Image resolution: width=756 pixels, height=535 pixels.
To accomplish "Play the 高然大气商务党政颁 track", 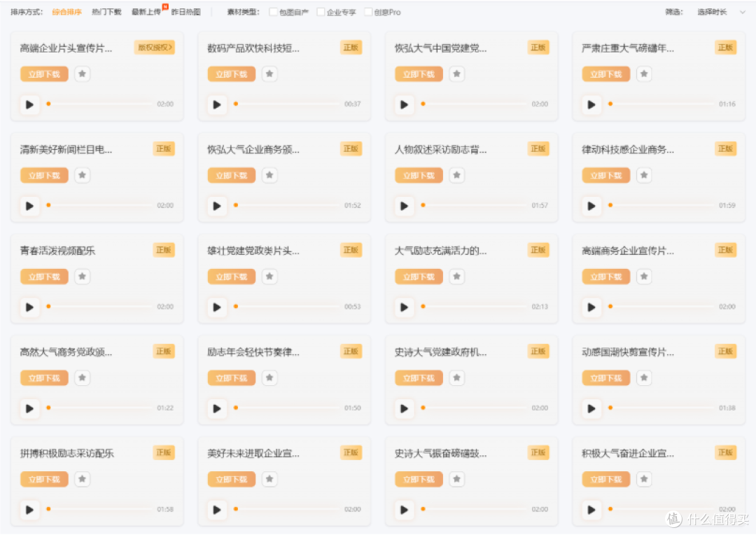I will point(29,408).
